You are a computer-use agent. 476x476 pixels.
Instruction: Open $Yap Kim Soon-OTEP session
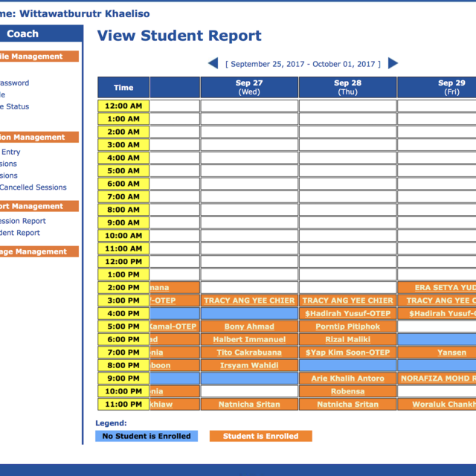(347, 353)
